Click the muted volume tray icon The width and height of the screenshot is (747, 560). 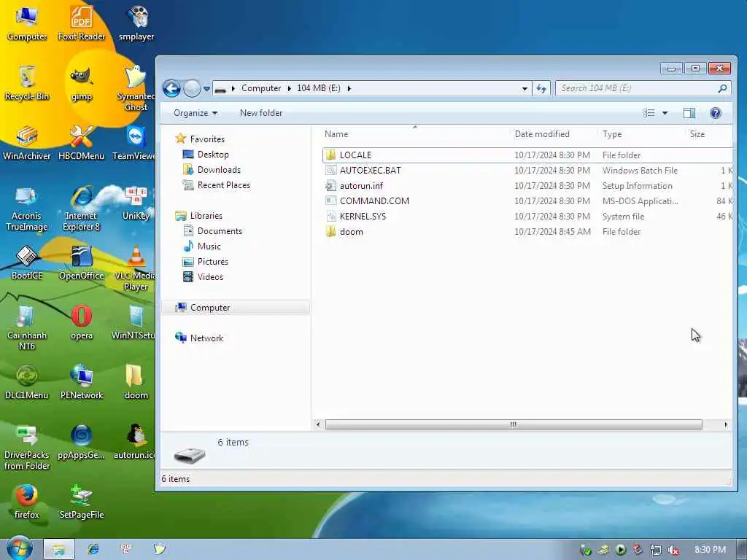pyautogui.click(x=673, y=550)
